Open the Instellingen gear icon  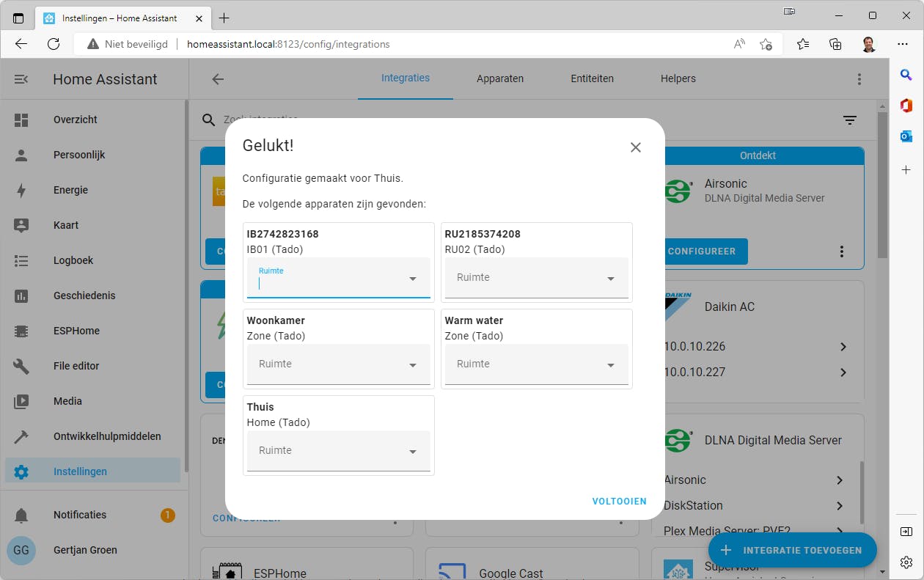21,471
